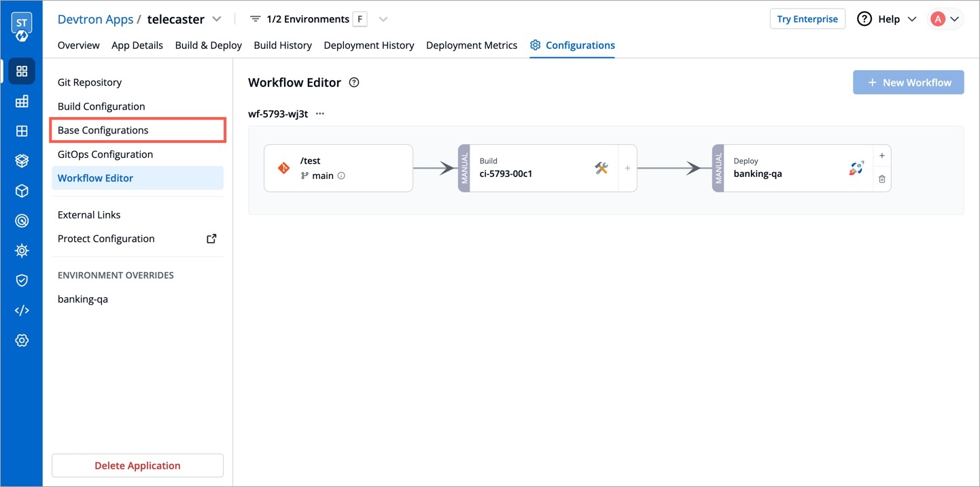Select banking-qa under Environment Overrides
980x487 pixels.
[x=83, y=299]
